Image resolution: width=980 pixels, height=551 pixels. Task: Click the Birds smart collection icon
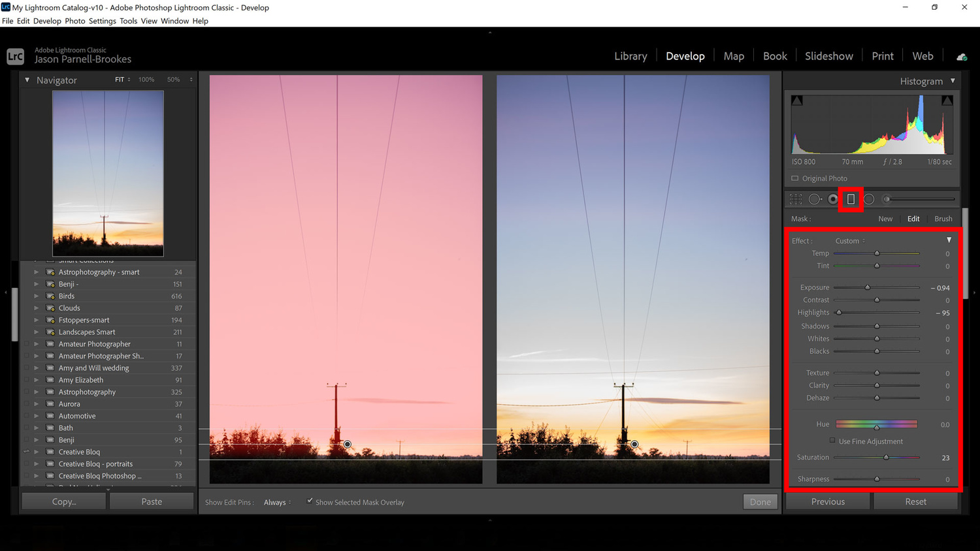pyautogui.click(x=50, y=296)
